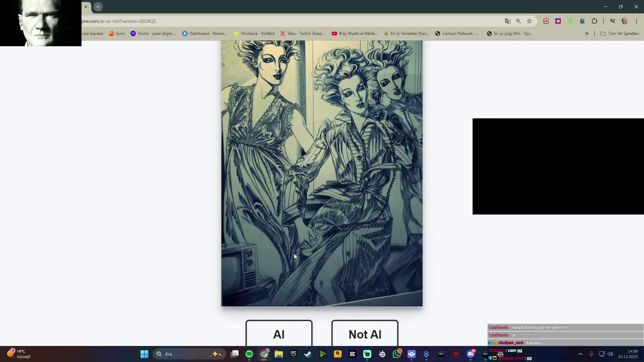Open the Chrome profile avatar
This screenshot has width=644, height=362.
pos(624,21)
